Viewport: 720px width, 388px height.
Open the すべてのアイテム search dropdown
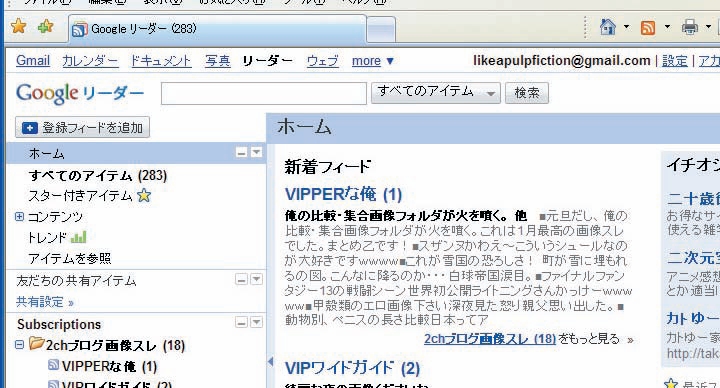click(436, 93)
